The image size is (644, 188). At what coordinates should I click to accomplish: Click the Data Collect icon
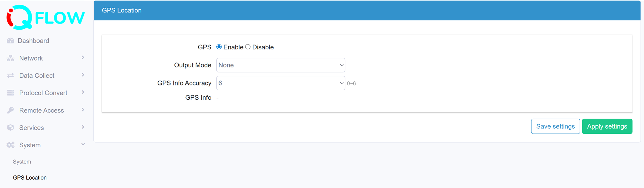pos(10,75)
